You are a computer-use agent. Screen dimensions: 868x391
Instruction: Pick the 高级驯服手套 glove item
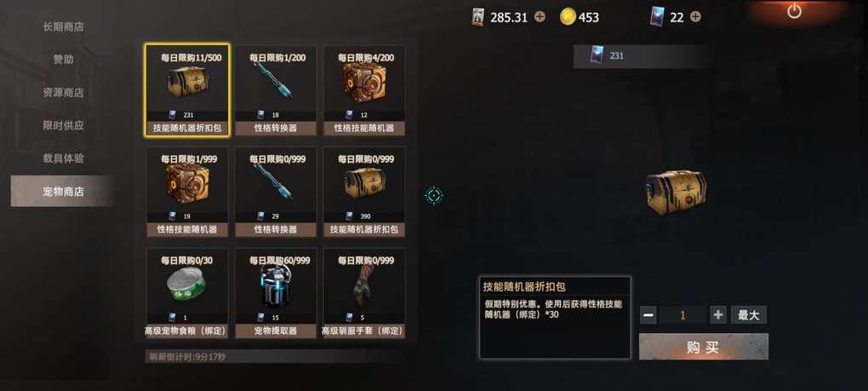pyautogui.click(x=364, y=294)
